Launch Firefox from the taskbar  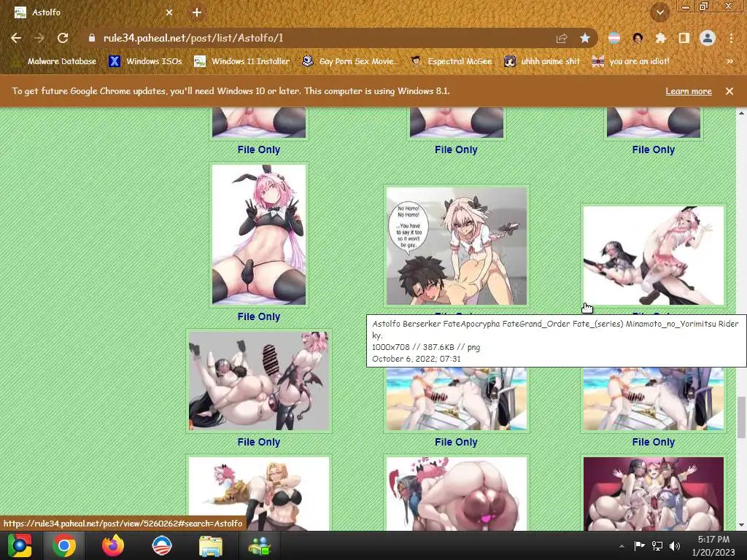click(113, 545)
